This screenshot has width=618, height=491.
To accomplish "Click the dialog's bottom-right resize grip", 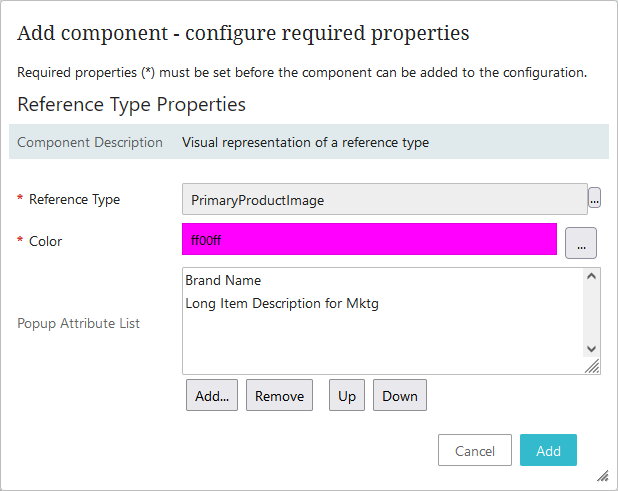I will coord(603,476).
